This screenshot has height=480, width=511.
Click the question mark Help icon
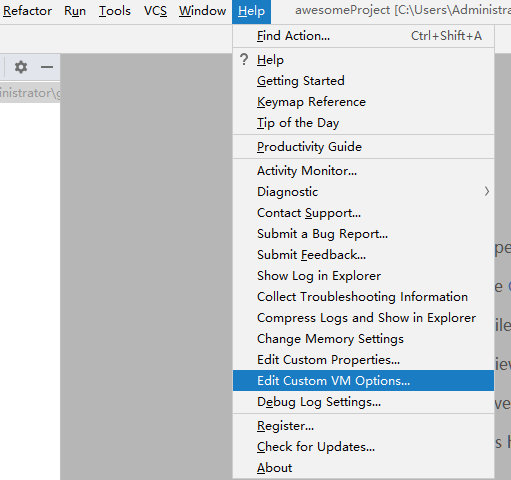244,60
